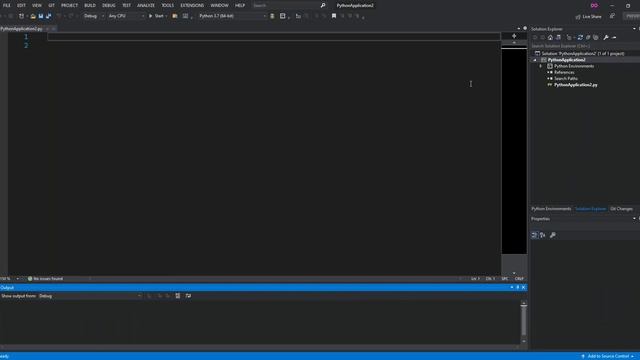Click the Sync/refresh icon in Solution Explorer
The image size is (640, 360).
[x=580, y=38]
